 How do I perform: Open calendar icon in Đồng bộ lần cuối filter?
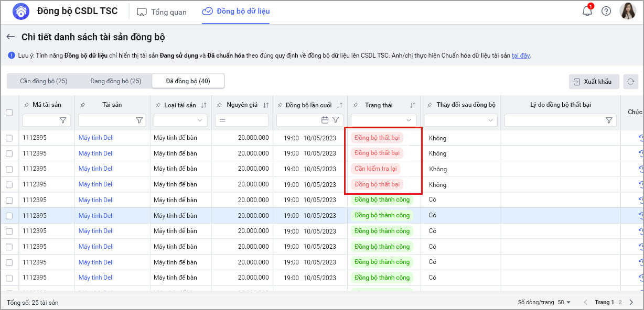(x=325, y=120)
